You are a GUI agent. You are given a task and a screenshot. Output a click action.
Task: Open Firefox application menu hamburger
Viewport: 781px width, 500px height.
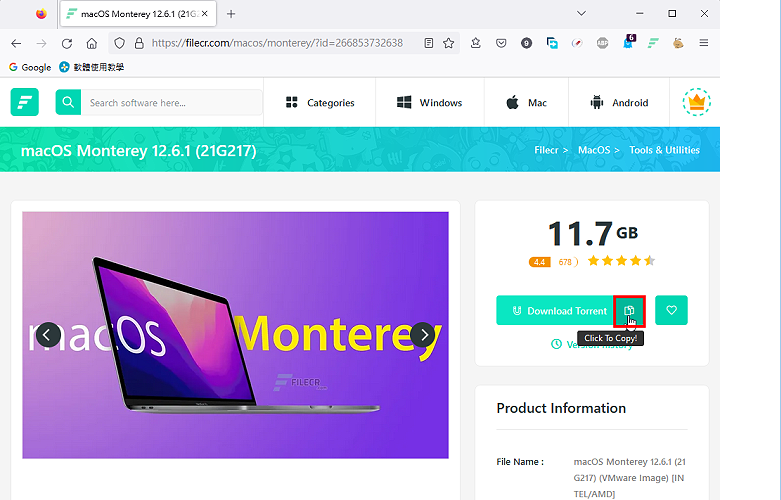click(703, 43)
